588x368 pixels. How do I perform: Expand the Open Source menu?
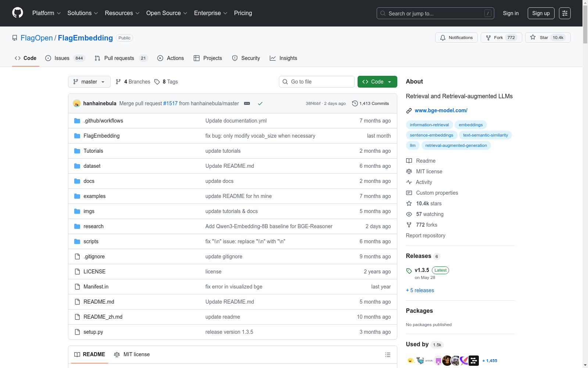[x=167, y=13]
